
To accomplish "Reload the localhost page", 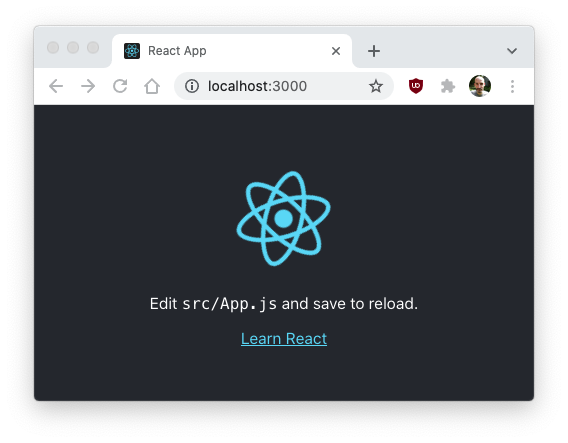I will click(x=120, y=86).
